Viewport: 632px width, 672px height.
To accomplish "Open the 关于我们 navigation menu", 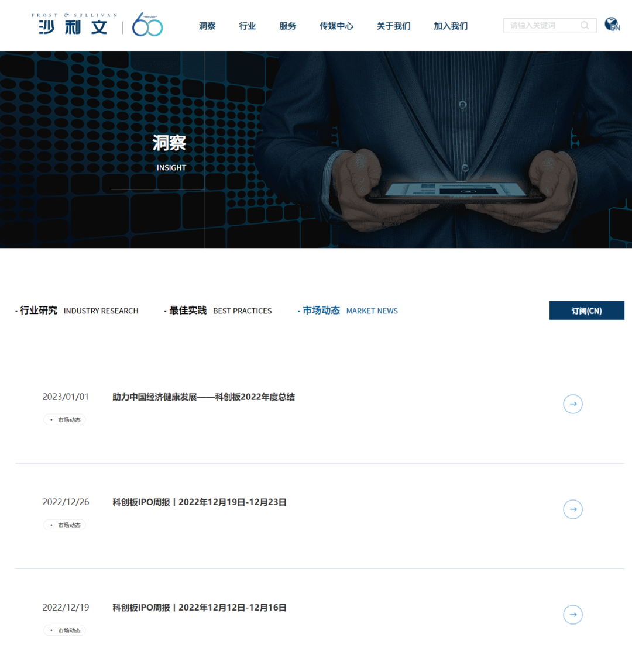I will (x=394, y=26).
